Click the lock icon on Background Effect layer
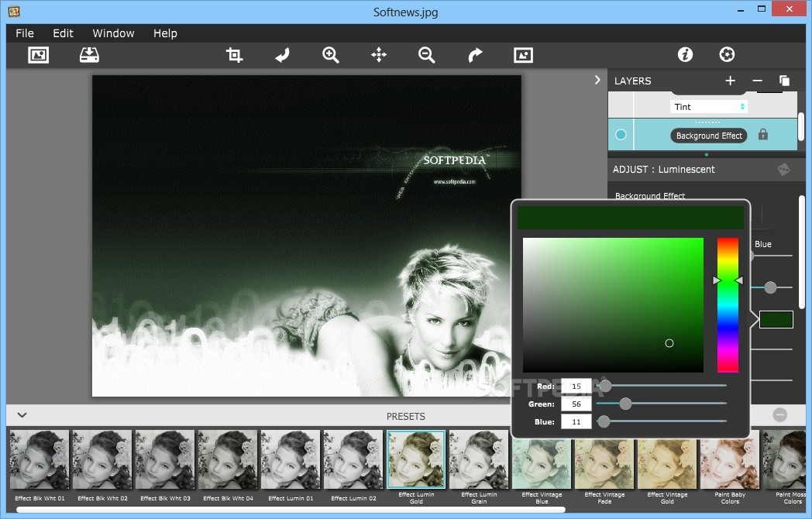Viewport: 812px width, 519px height. [x=763, y=135]
